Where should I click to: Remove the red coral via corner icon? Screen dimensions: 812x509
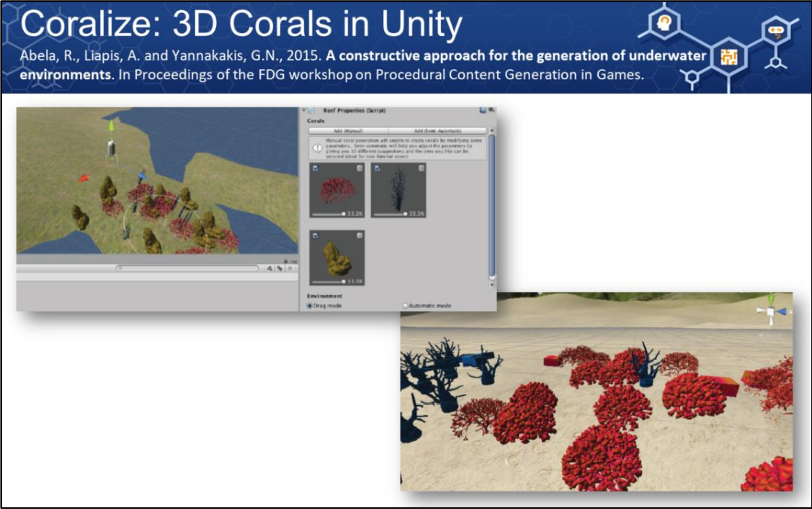tap(360, 168)
